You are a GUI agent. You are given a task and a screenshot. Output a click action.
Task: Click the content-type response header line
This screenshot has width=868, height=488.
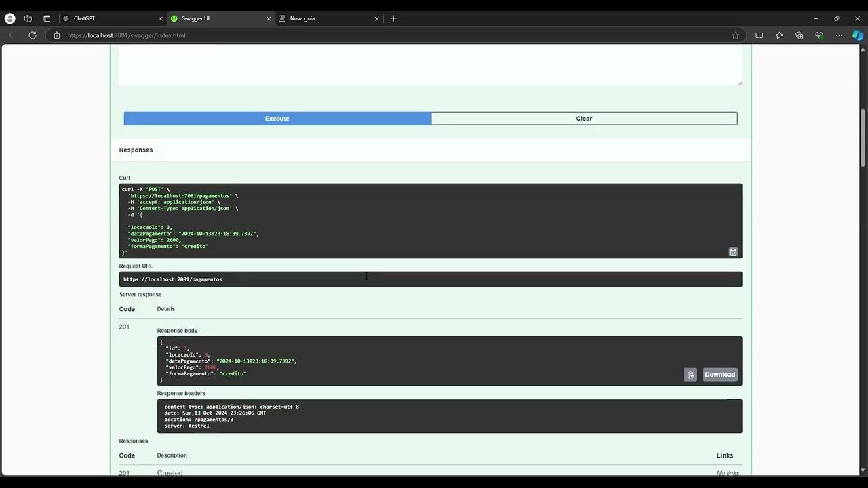231,407
